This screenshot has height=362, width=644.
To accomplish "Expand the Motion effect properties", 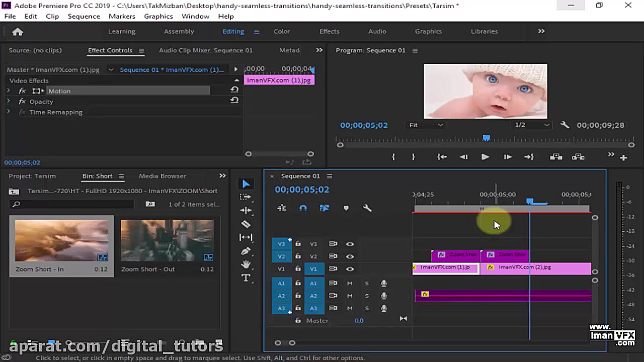I will (x=8, y=91).
